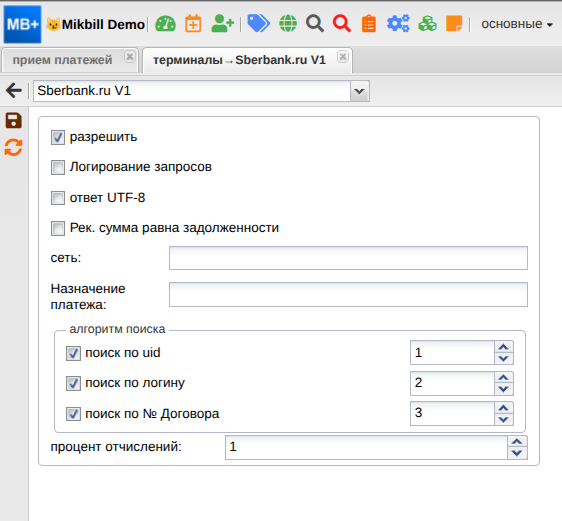Image resolution: width=562 pixels, height=521 pixels.
Task: Click the MB+ logo icon
Action: tap(22, 24)
